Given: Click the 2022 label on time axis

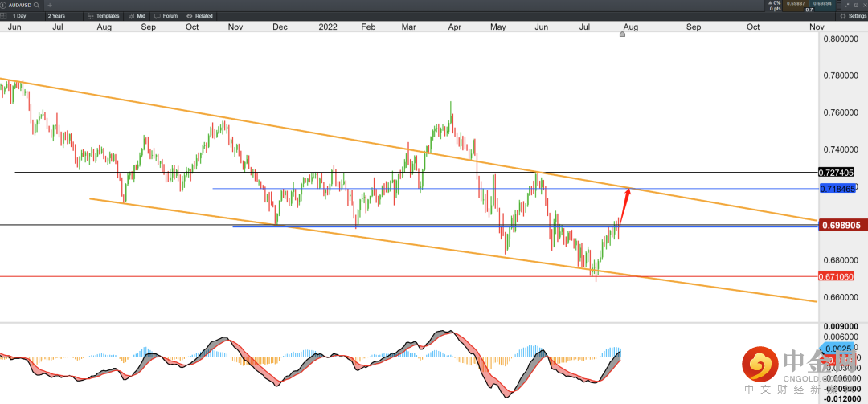Looking at the screenshot, I should click(328, 27).
